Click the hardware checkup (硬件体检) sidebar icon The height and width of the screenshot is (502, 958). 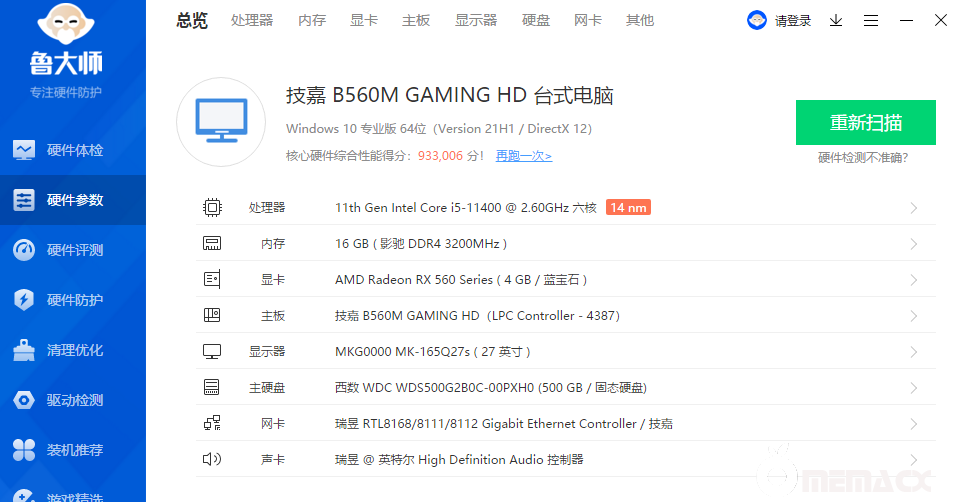[25, 150]
